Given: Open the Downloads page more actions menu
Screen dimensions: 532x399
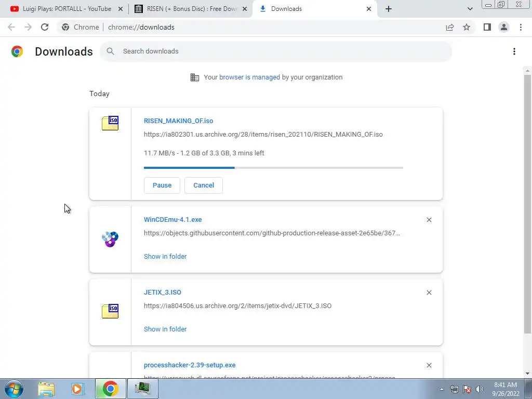Looking at the screenshot, I should [514, 51].
